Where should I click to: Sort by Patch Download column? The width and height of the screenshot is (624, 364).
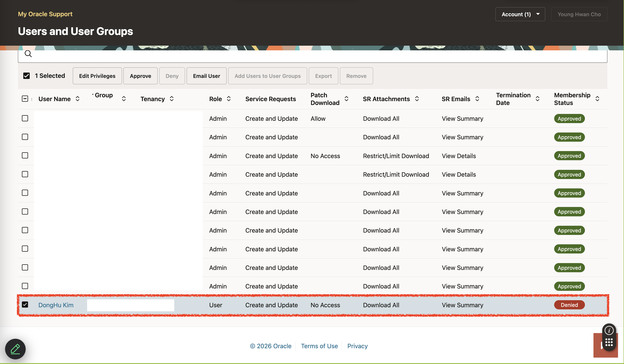[x=346, y=99]
